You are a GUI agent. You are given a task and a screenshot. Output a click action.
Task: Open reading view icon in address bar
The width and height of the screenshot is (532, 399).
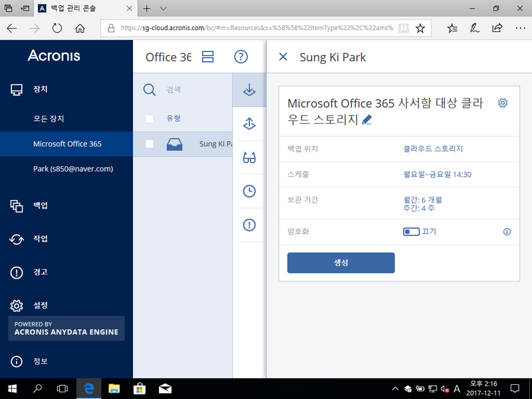coord(404,28)
